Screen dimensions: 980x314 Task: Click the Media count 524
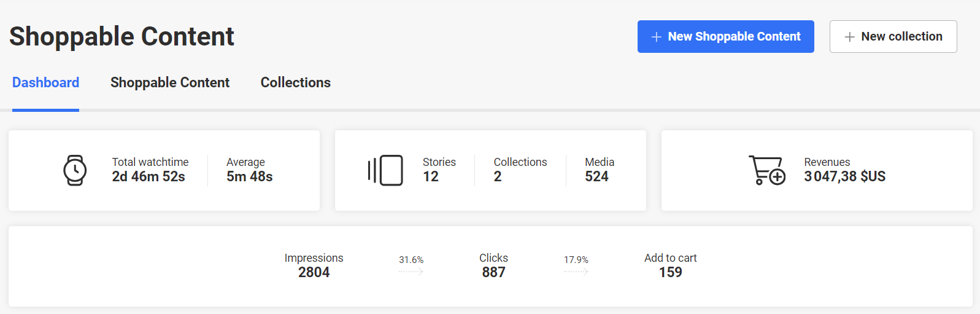(x=596, y=176)
